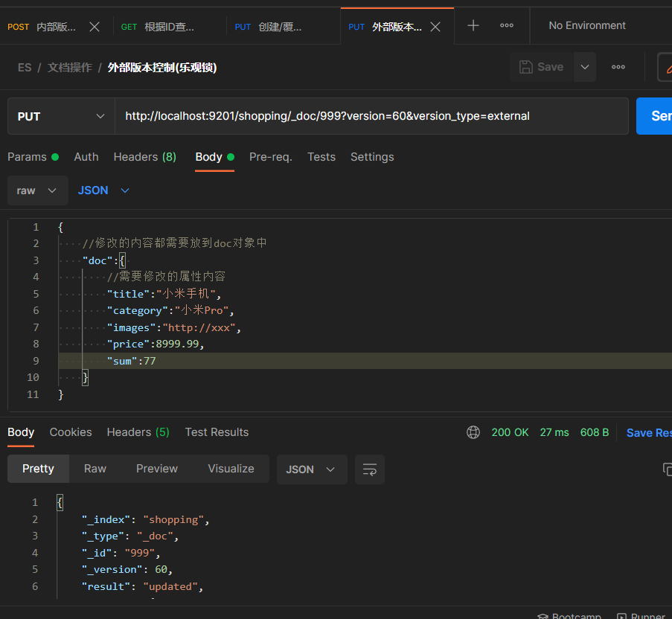Viewport: 672px width, 619px height.
Task: Open the response JSON format dropdown
Action: click(312, 469)
